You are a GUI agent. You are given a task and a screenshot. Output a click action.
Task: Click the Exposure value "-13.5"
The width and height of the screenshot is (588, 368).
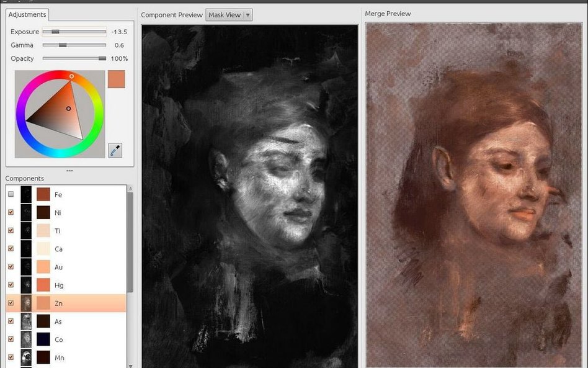[x=119, y=32]
